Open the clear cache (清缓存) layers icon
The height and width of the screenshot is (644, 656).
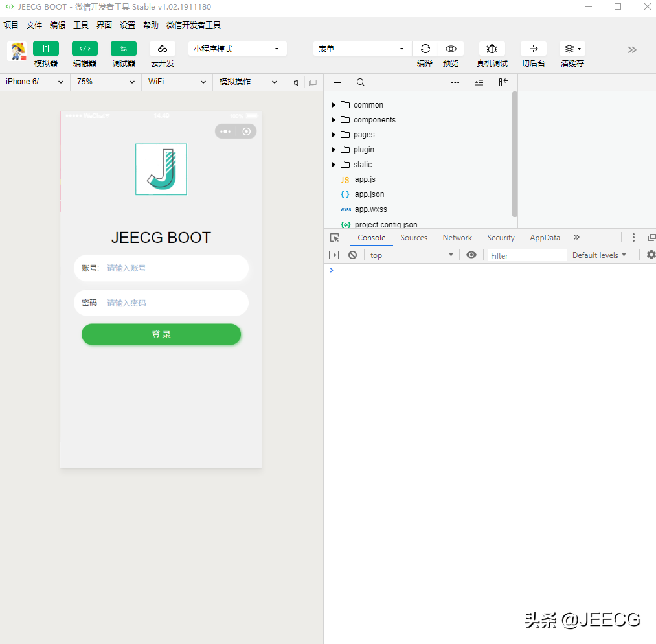click(572, 49)
